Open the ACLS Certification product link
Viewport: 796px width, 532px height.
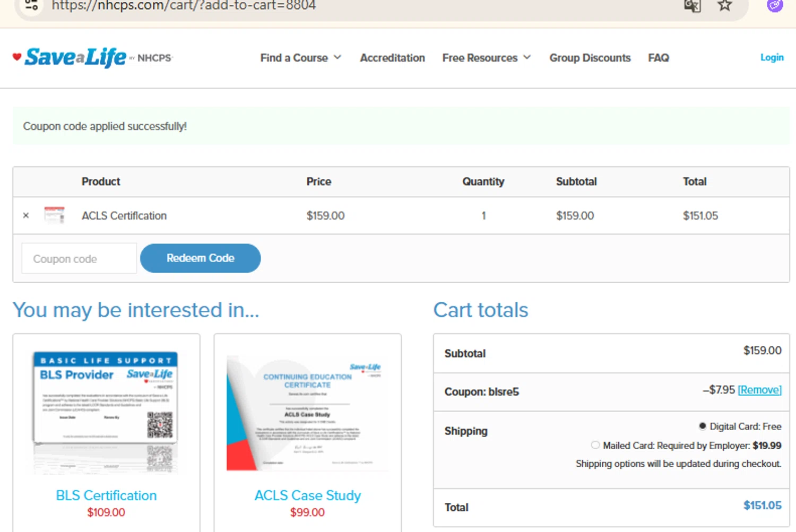pos(124,215)
